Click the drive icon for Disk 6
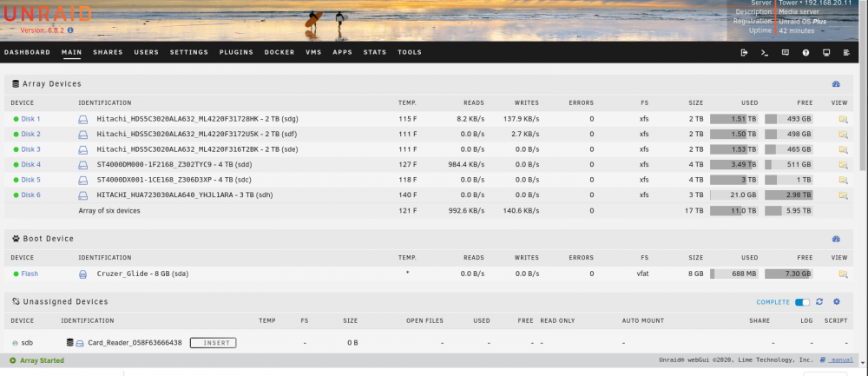Image resolution: width=868 pixels, height=376 pixels. tap(83, 195)
